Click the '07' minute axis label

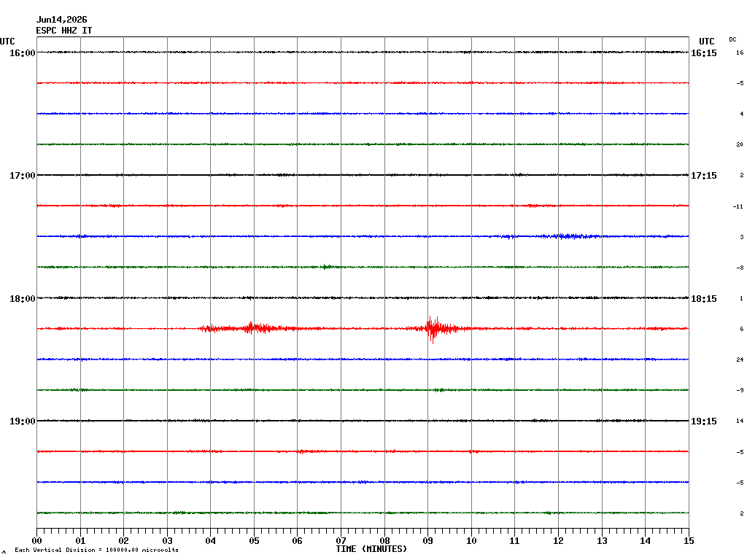341,541
